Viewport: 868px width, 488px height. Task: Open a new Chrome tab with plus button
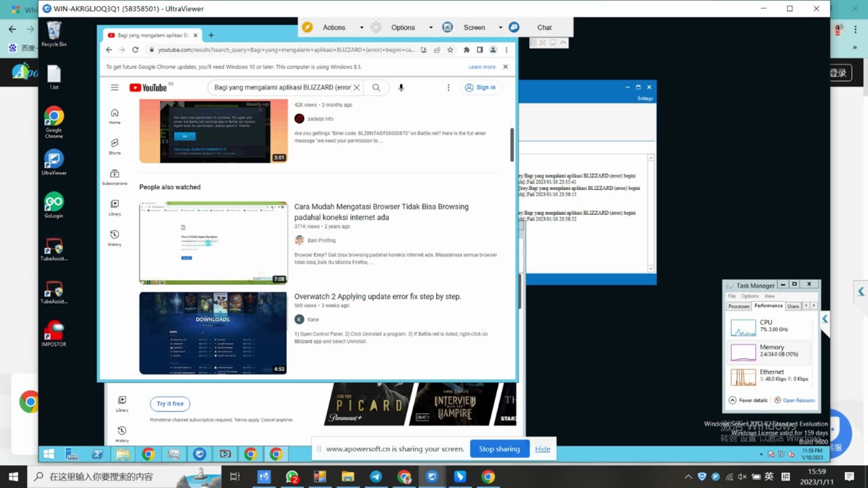click(211, 35)
